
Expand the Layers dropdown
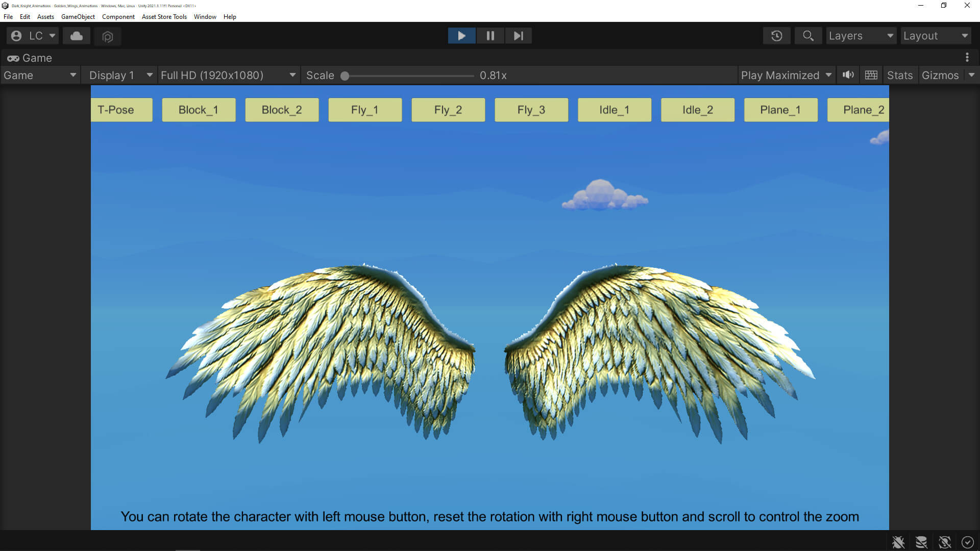(861, 36)
